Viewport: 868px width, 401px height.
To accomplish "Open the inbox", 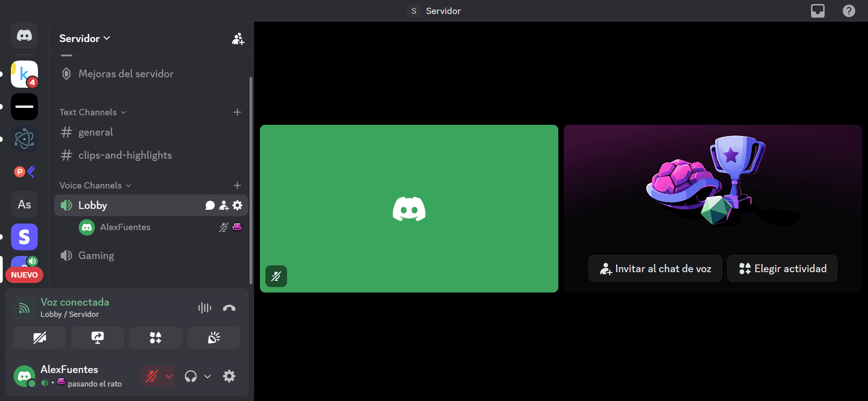I will [x=818, y=11].
